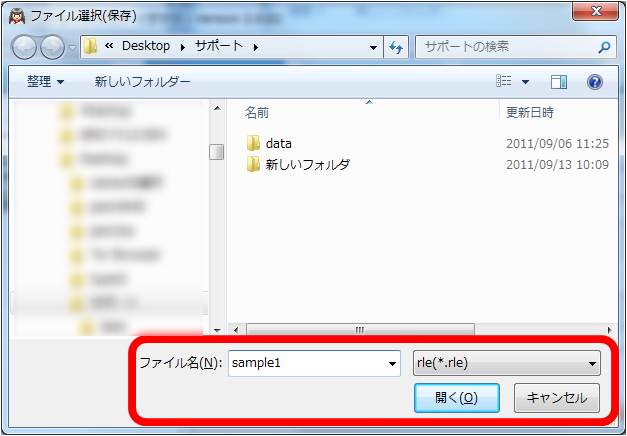627x436 pixels.
Task: Click the ファイル名 field containing sample1
Action: 314,363
